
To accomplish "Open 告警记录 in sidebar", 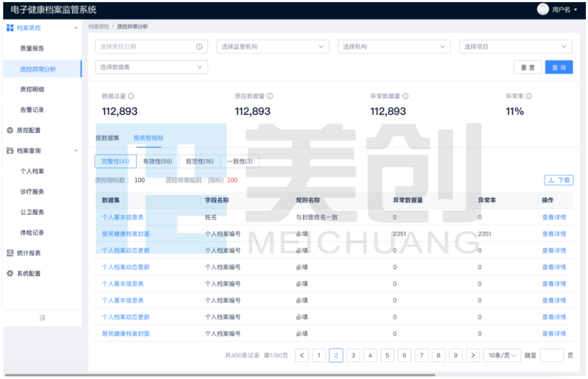I will (x=32, y=110).
